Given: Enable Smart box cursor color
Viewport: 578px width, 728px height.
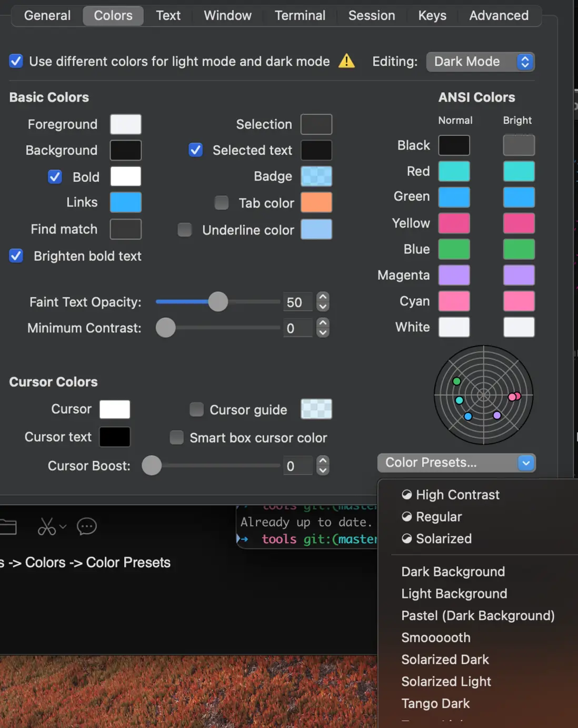Looking at the screenshot, I should click(177, 438).
